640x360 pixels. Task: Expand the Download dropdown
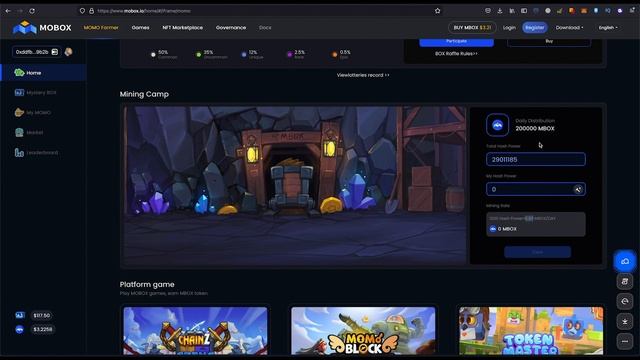click(x=569, y=27)
